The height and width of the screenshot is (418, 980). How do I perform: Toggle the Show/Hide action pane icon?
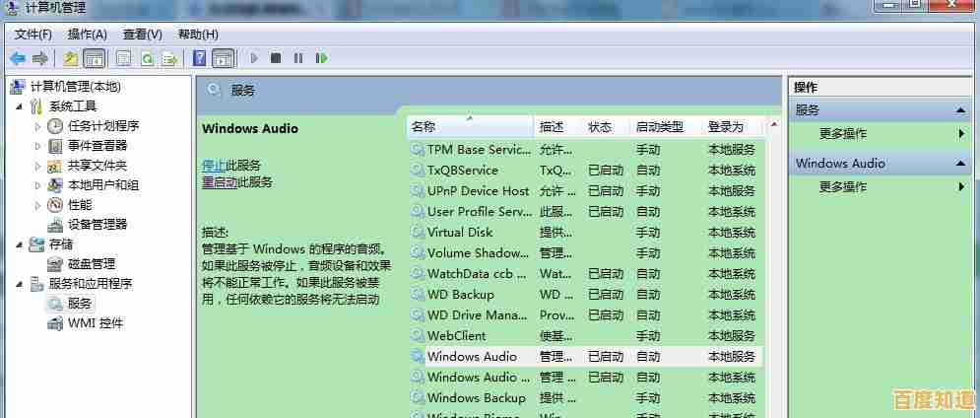tap(224, 59)
